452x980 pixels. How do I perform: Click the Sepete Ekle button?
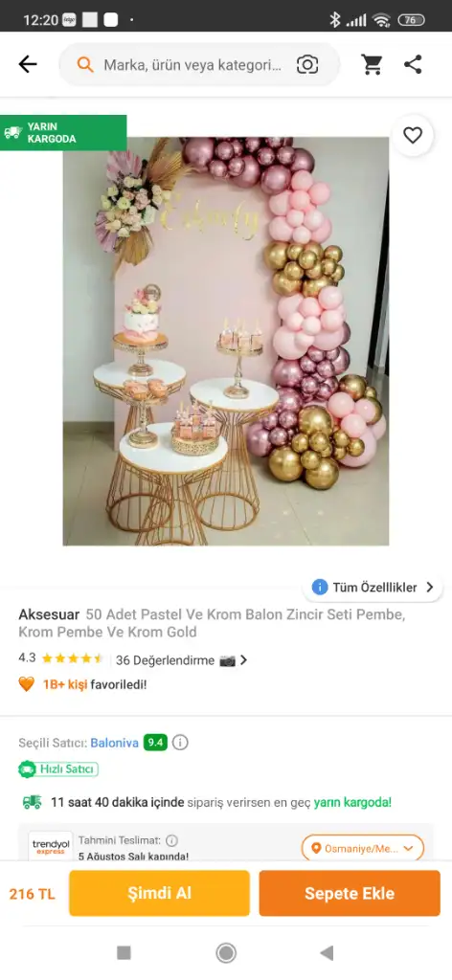(350, 893)
